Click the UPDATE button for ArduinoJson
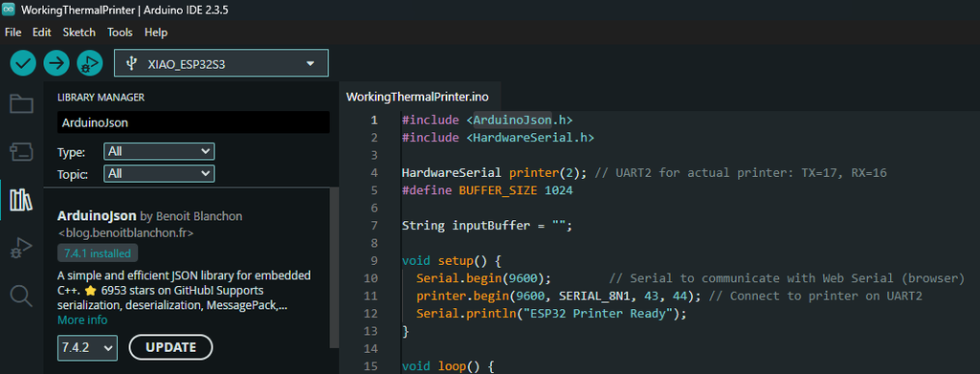This screenshot has height=374, width=980. point(170,348)
